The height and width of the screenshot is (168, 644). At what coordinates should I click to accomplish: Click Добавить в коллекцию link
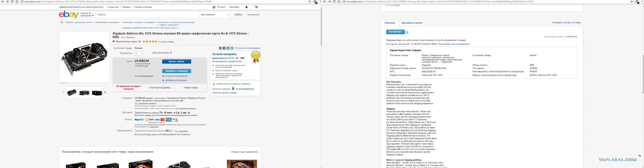point(176,80)
